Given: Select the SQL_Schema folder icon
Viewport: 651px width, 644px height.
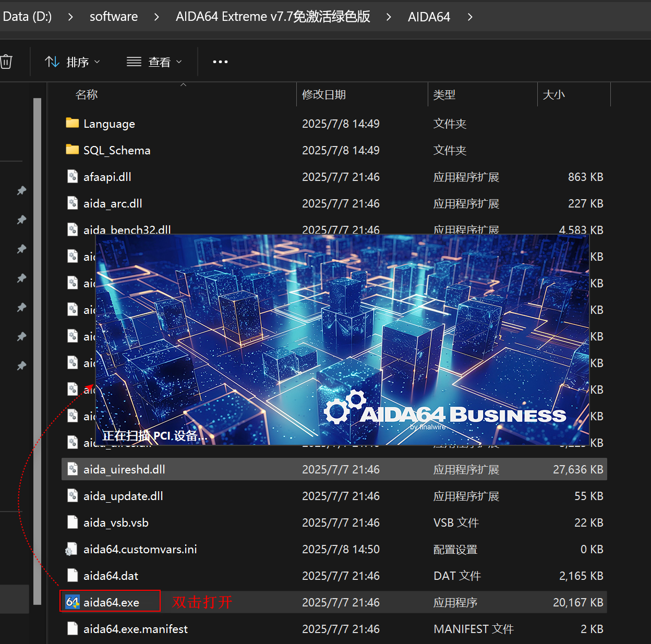Looking at the screenshot, I should click(x=73, y=150).
